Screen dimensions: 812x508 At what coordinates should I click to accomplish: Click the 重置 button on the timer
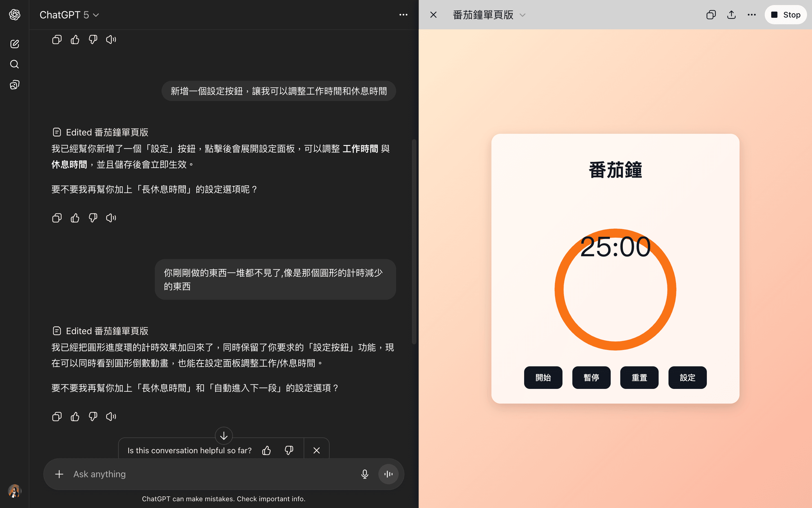click(x=639, y=378)
